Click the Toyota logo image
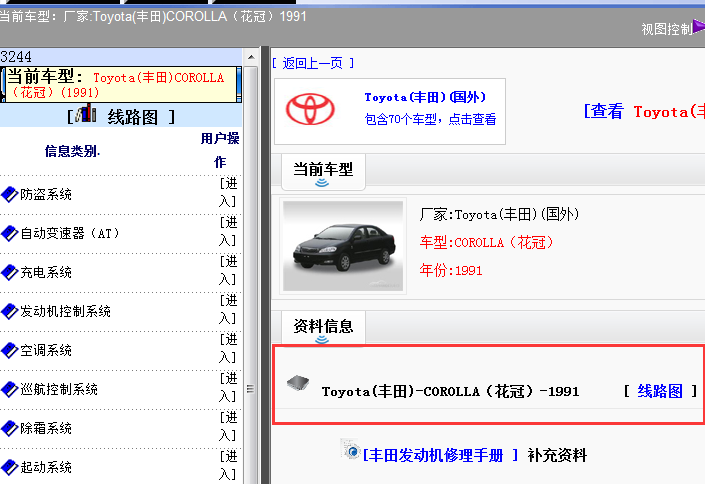Viewport: 705px width, 484px height. click(x=310, y=109)
